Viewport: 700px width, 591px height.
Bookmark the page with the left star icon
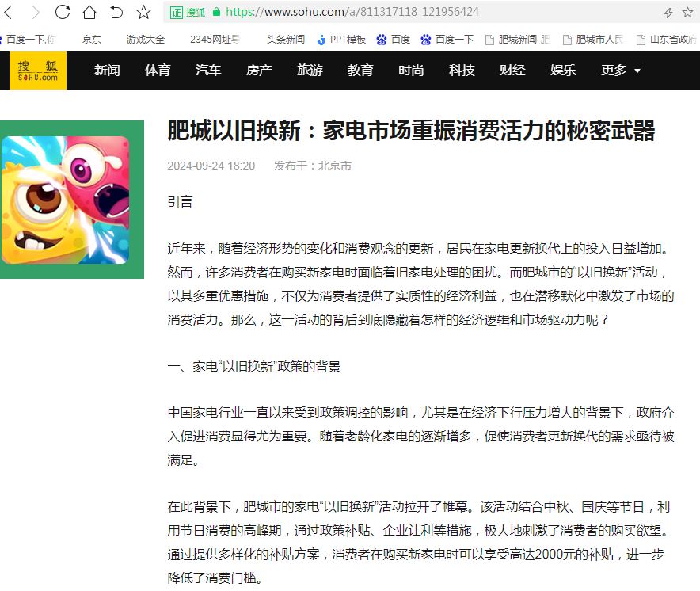pyautogui.click(x=143, y=12)
